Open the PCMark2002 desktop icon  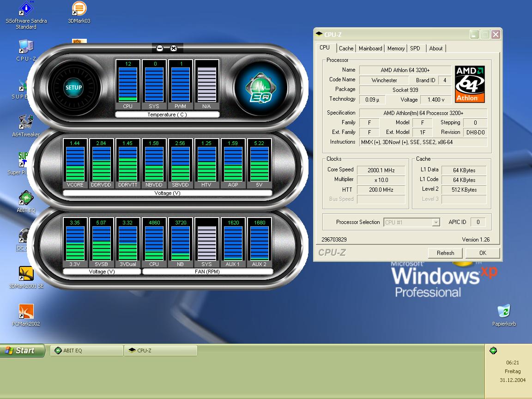pyautogui.click(x=26, y=311)
